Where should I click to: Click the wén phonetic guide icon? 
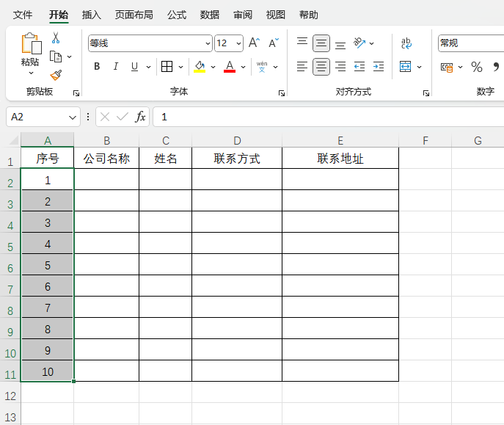[262, 67]
